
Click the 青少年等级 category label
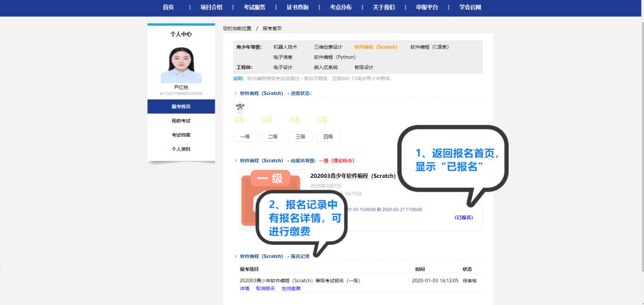pos(249,47)
